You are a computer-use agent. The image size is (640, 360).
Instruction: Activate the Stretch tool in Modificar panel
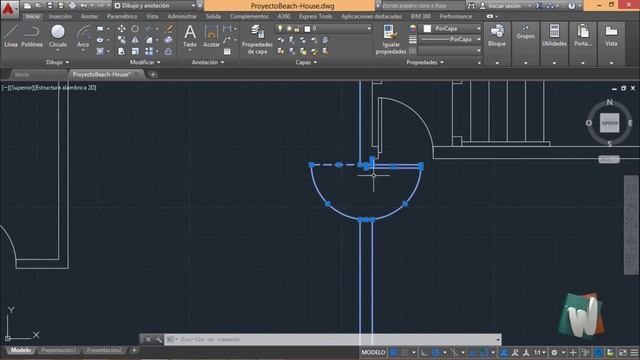pos(122,51)
